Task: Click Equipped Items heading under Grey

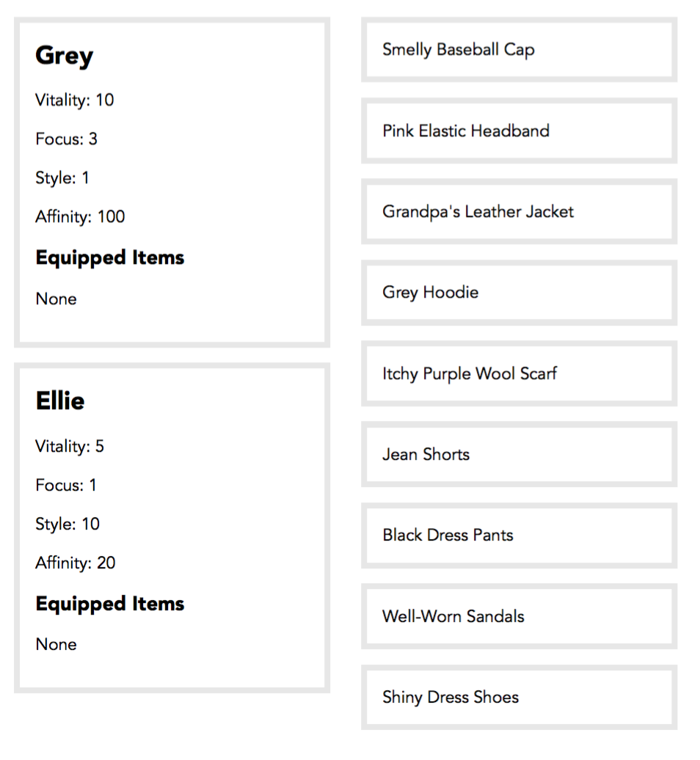Action: pos(110,258)
